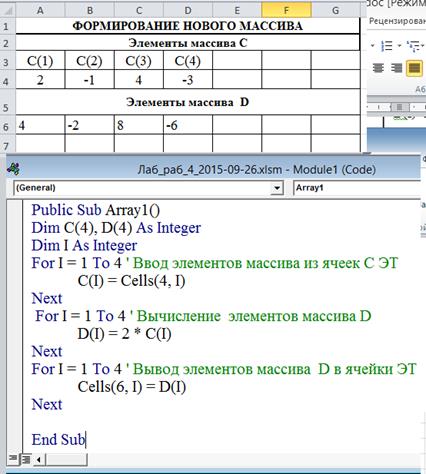Click multilevel list icon in Word ribbon

[x=413, y=46]
